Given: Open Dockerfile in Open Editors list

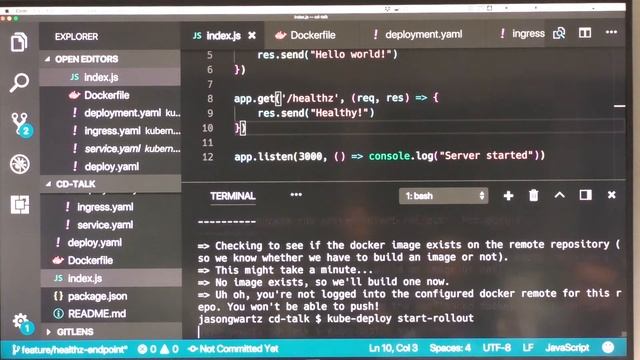Looking at the screenshot, I should click(110, 95).
